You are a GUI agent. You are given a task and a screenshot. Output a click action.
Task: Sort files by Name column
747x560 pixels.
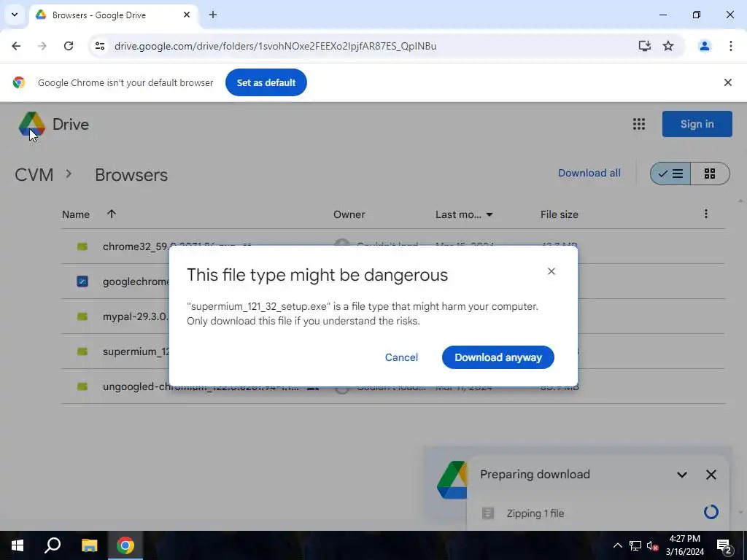(76, 214)
